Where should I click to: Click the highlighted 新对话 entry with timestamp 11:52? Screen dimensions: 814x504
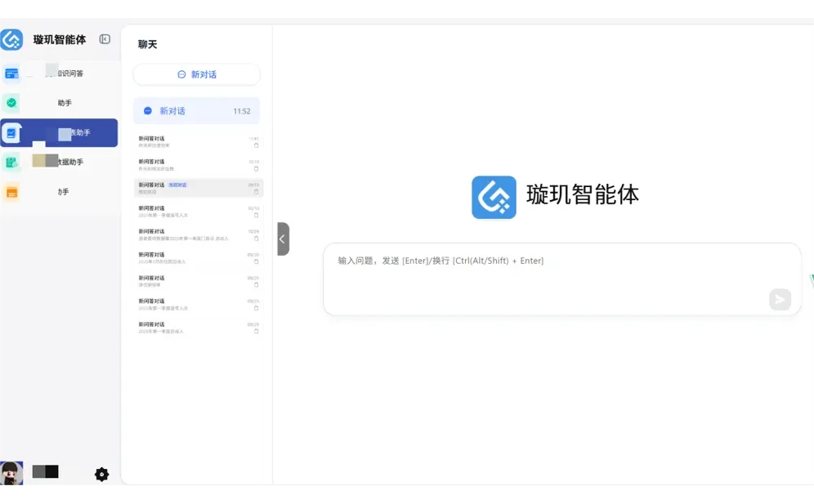196,110
